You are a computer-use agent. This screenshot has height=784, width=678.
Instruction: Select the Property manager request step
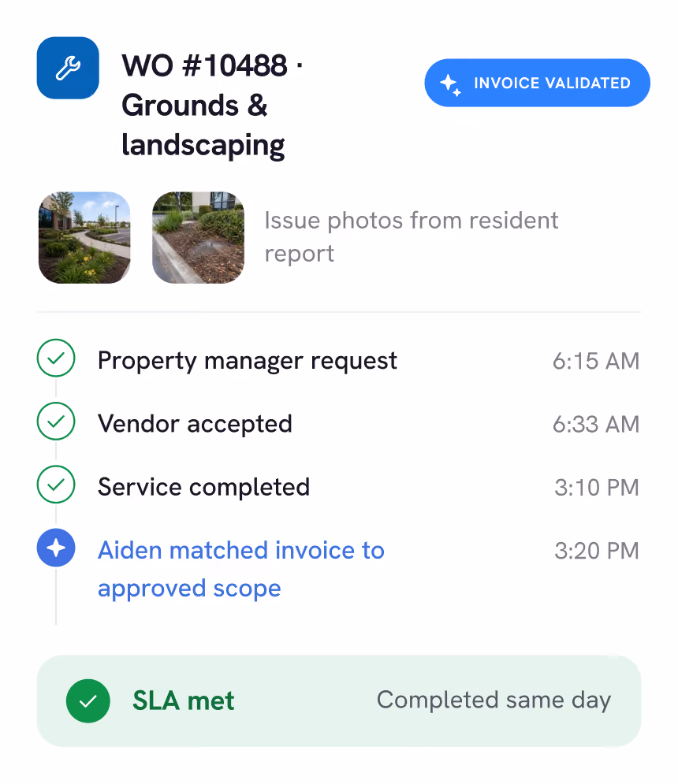click(248, 361)
